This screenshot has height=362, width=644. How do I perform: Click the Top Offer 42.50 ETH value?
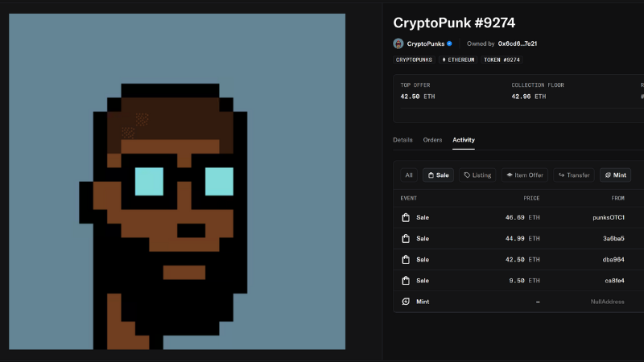[x=417, y=97]
